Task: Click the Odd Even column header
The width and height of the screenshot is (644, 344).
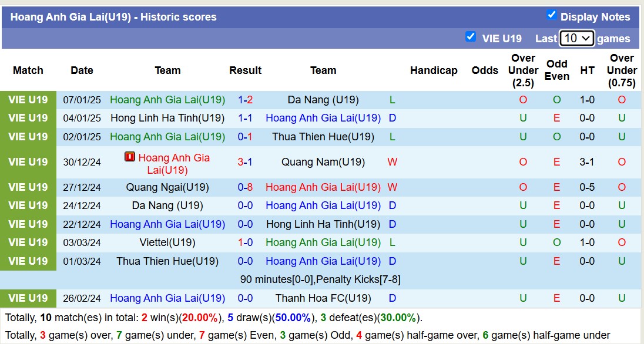Action: [556, 70]
